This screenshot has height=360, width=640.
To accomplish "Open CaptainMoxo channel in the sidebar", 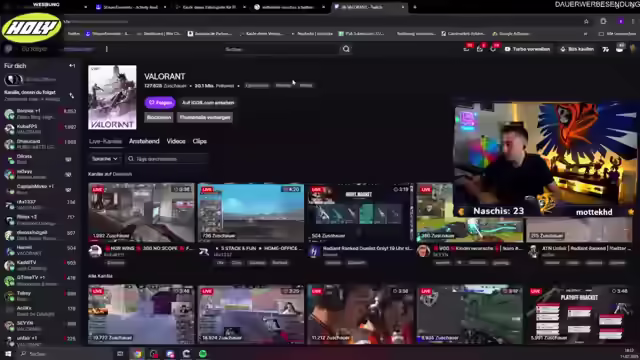I will [40, 189].
